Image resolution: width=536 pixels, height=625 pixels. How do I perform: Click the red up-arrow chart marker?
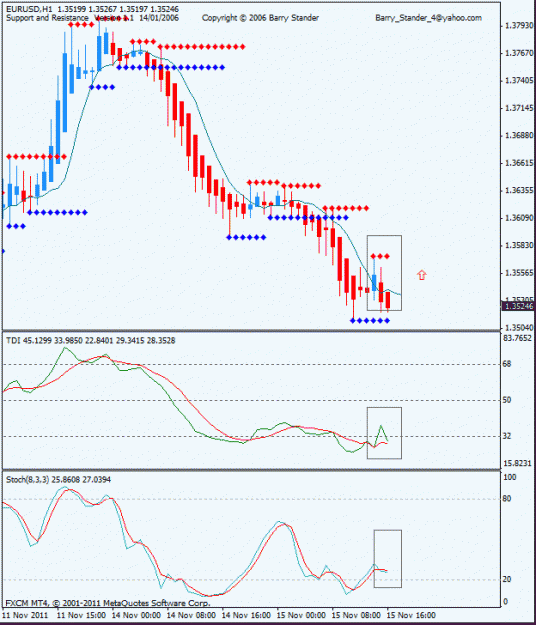tap(422, 275)
